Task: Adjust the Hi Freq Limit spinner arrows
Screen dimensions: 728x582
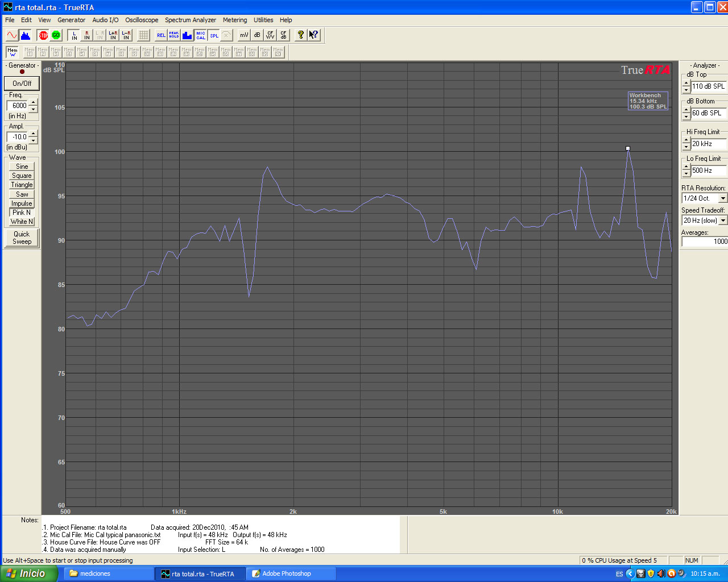Action: coord(686,144)
